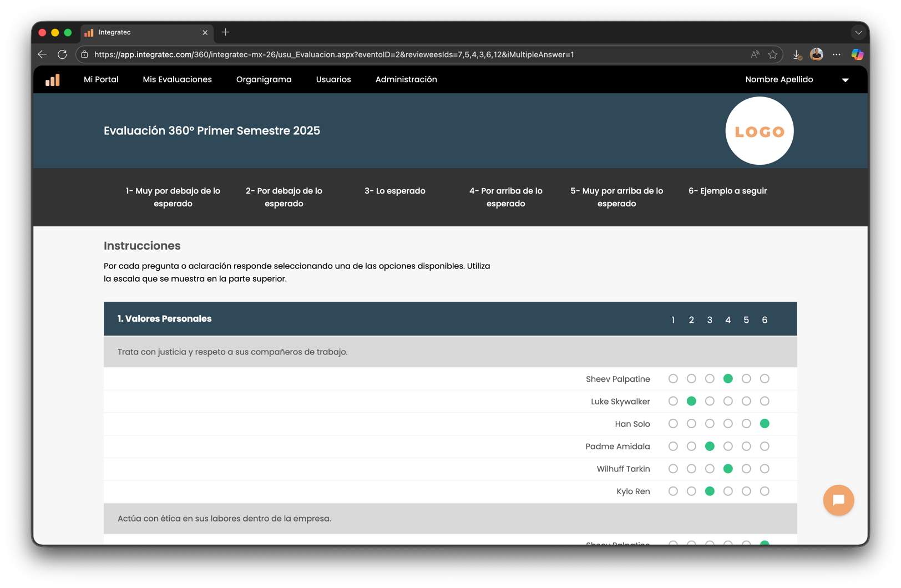Image resolution: width=901 pixels, height=588 pixels.
Task: Open the Organigrama menu item
Action: [x=264, y=79]
